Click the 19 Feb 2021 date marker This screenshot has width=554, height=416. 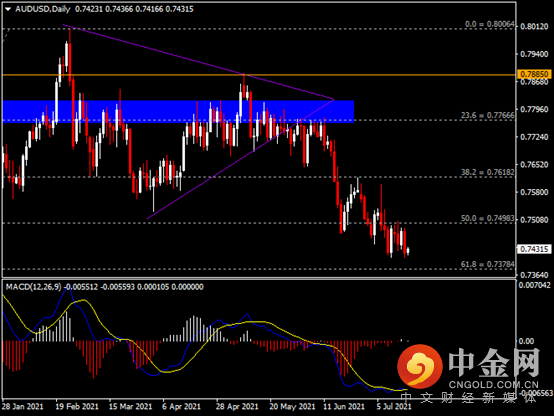coord(77,406)
